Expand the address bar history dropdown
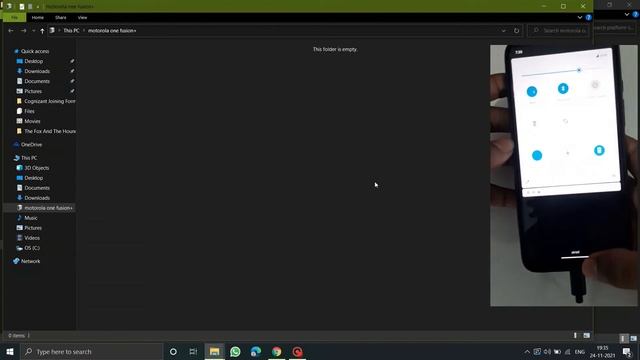Viewport: 640px width, 360px height. coord(503,31)
